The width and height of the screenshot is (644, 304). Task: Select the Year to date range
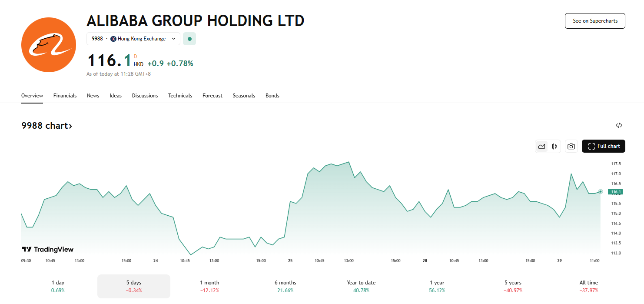[x=361, y=286]
